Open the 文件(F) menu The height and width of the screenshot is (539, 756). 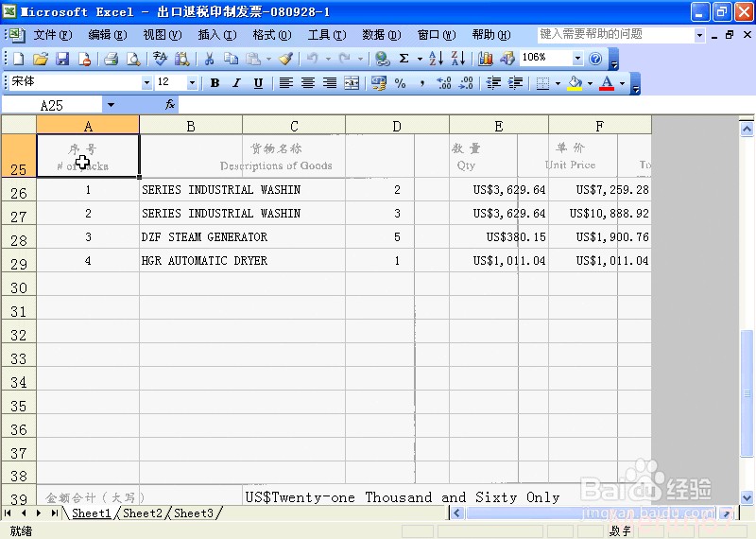coord(53,35)
